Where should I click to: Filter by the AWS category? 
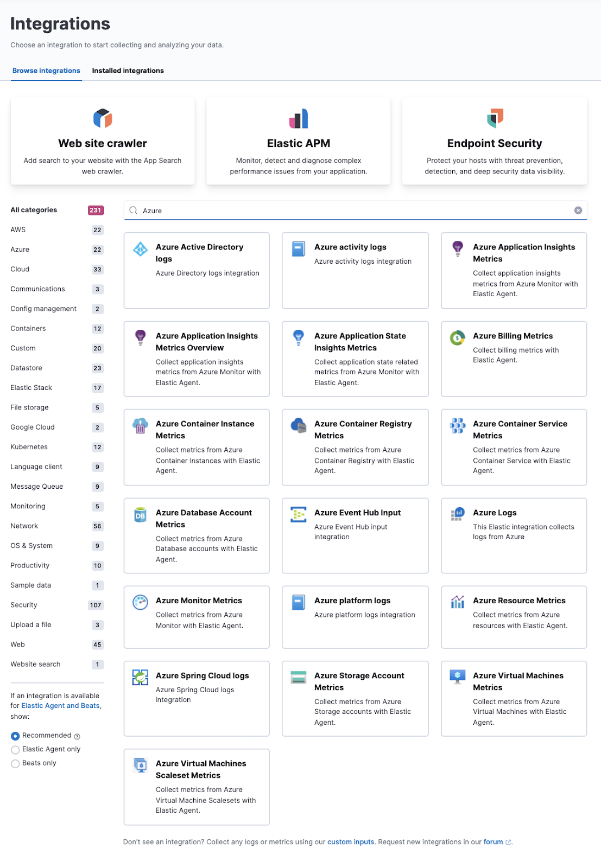coord(57,229)
